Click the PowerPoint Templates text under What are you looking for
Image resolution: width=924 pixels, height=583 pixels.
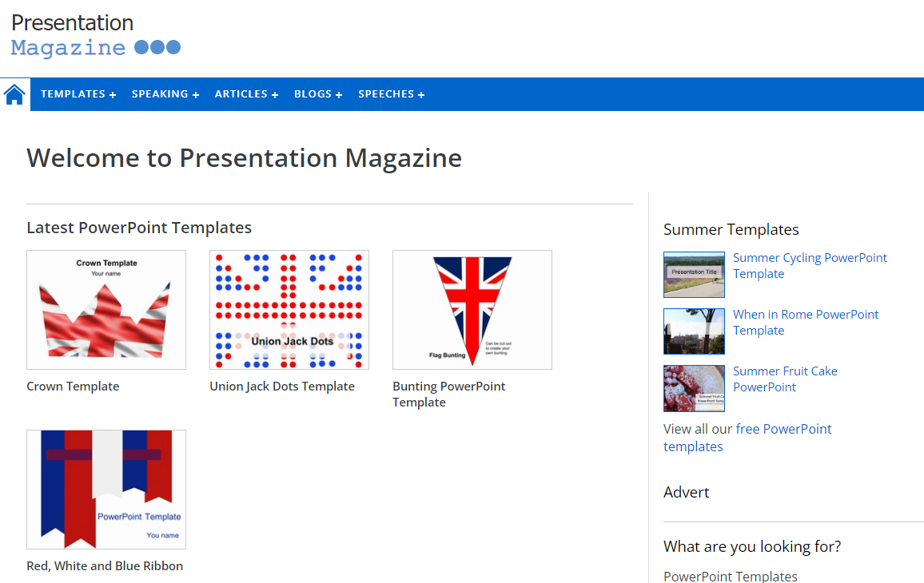coord(730,576)
